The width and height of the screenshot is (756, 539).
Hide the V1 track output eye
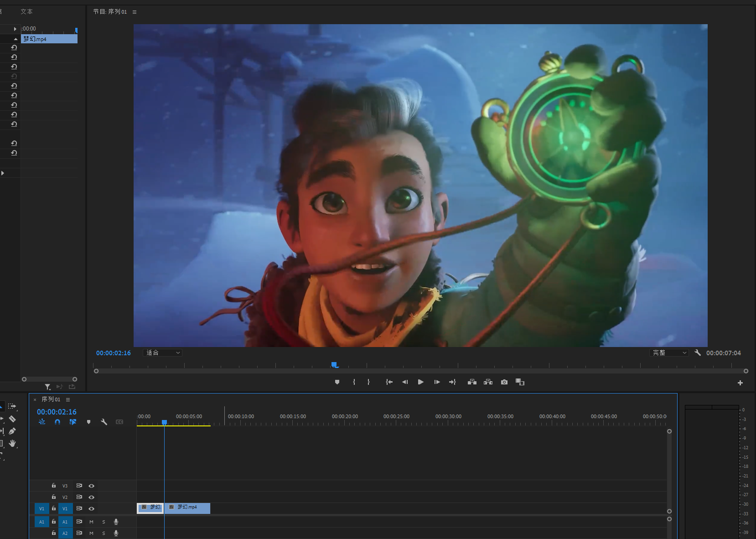tap(91, 508)
